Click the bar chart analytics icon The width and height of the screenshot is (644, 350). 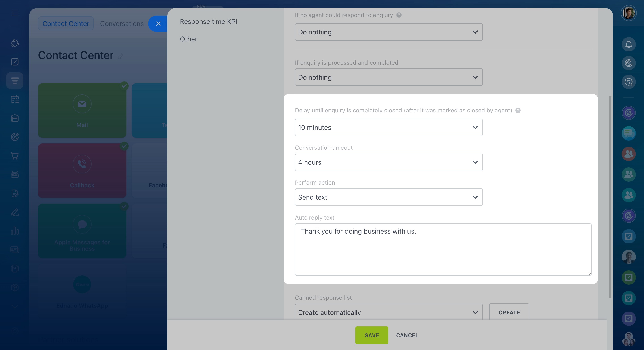[x=15, y=231]
